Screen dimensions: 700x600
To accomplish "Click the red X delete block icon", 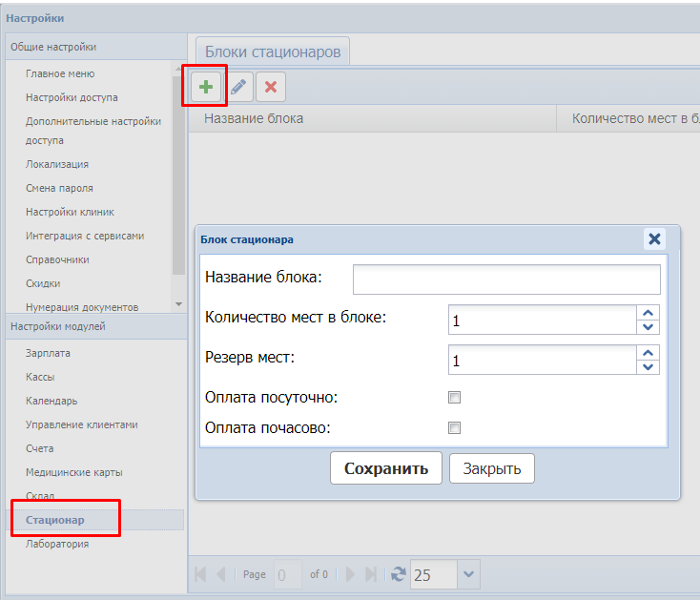I will 271,88.
